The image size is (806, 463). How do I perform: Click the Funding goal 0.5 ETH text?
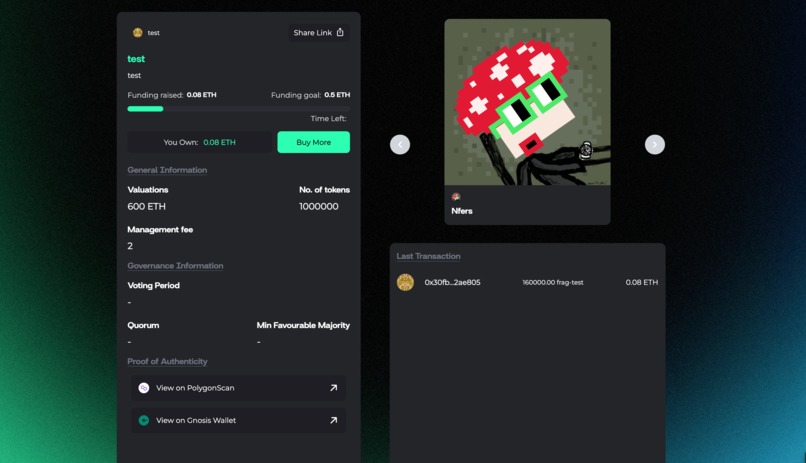point(310,95)
